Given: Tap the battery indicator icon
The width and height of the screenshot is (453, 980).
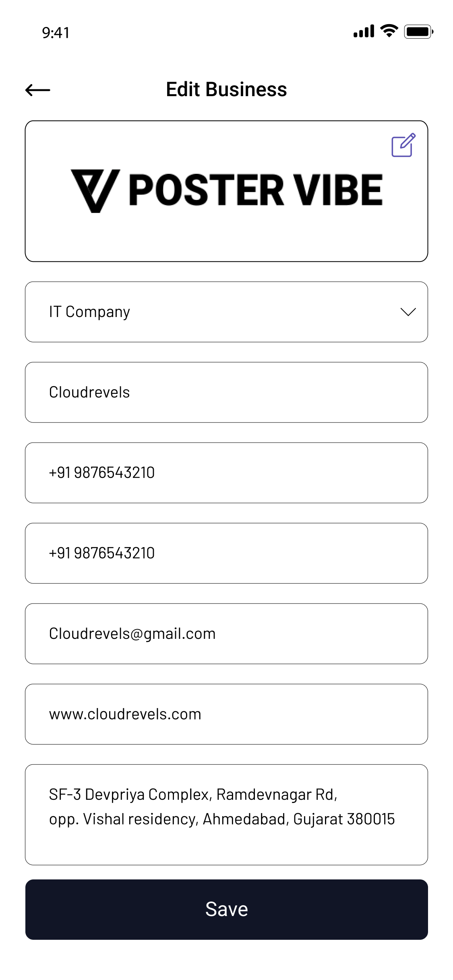Looking at the screenshot, I should pyautogui.click(x=418, y=31).
